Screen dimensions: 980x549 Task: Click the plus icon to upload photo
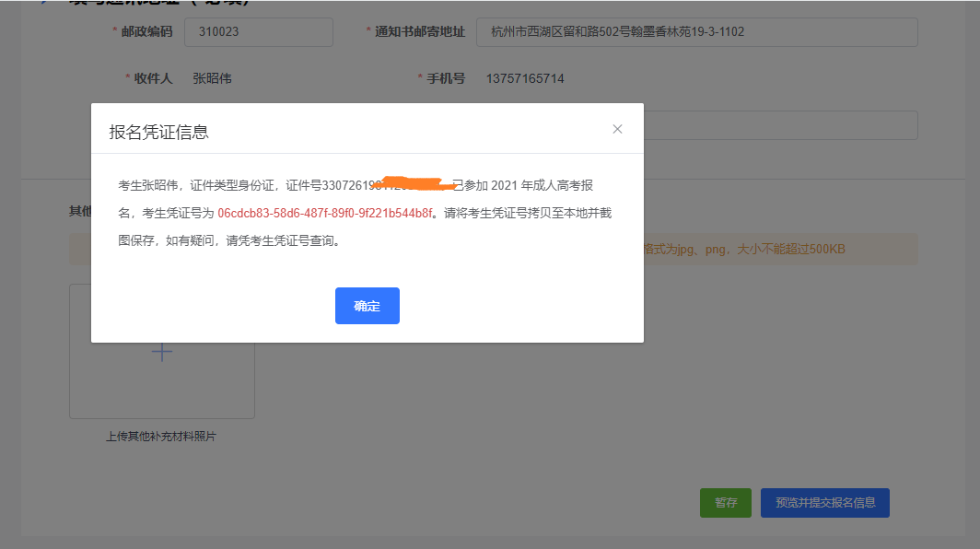162,353
